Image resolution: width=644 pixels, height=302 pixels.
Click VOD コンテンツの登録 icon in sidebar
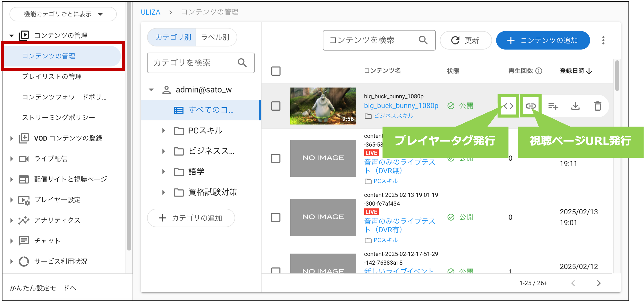(24, 138)
